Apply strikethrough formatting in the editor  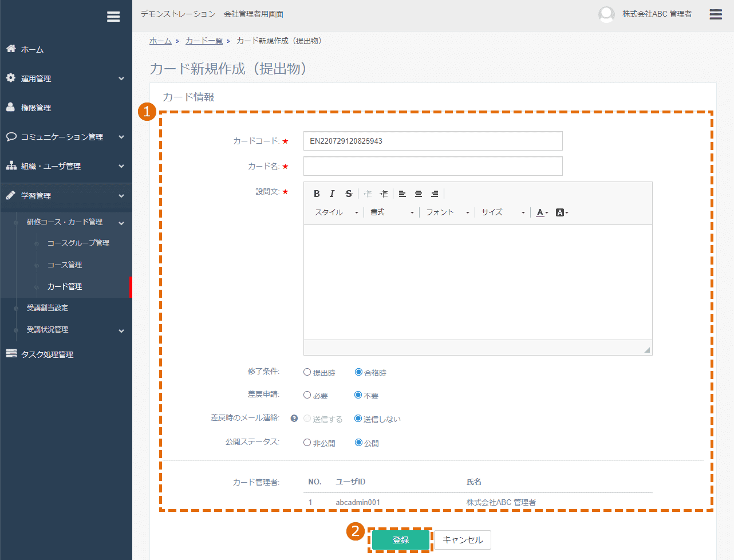349,194
